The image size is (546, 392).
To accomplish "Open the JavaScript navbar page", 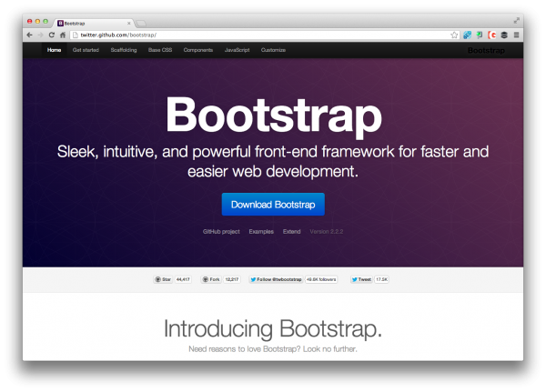I will pyautogui.click(x=237, y=50).
